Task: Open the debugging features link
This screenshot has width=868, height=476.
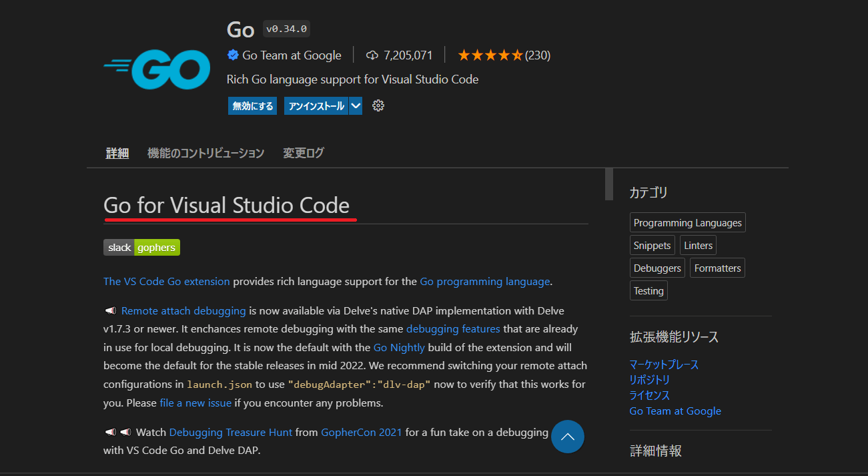Action: [x=453, y=328]
